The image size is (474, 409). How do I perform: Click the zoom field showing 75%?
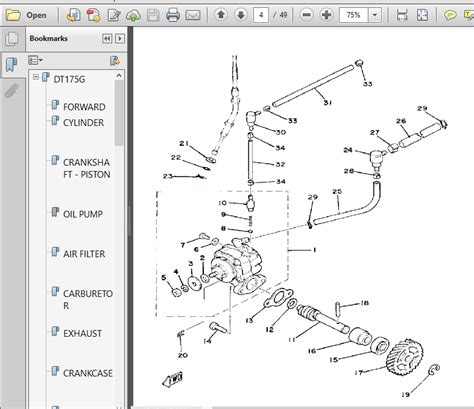coord(354,15)
